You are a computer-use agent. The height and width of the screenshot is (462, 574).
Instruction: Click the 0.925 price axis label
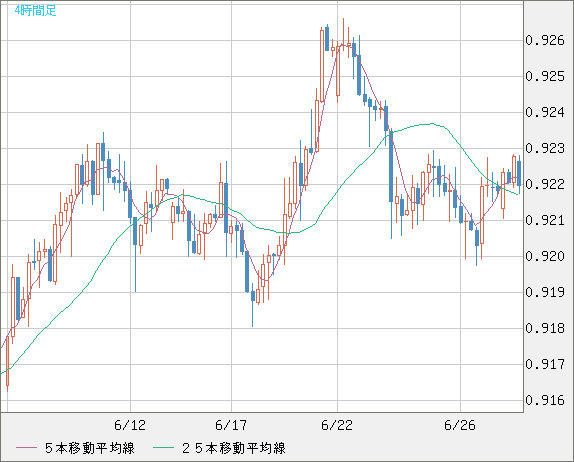pos(545,76)
